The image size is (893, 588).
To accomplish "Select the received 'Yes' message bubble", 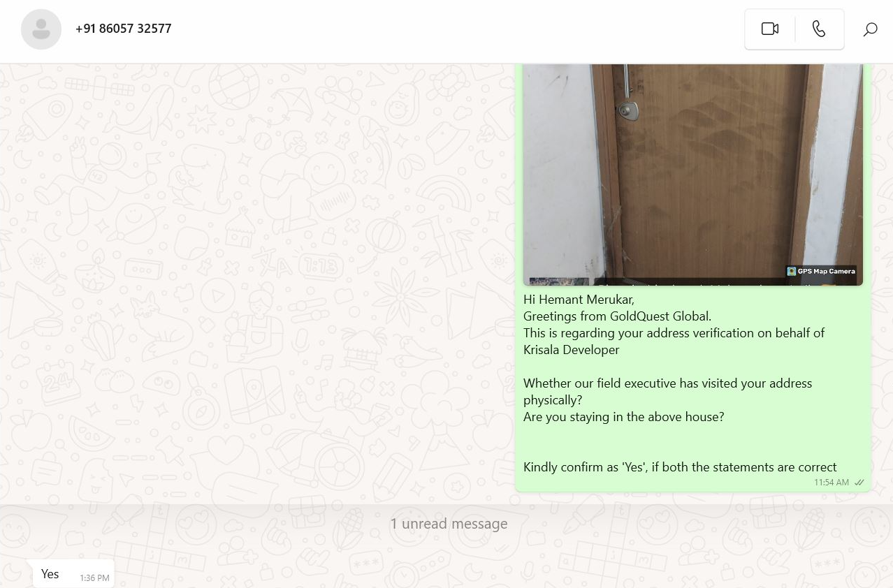I will click(x=73, y=574).
